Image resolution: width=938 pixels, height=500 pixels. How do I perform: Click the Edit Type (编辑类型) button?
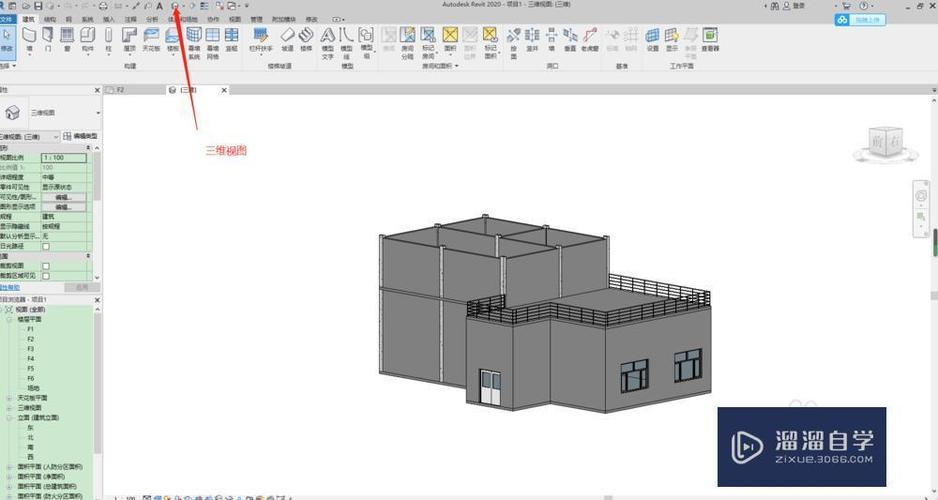point(80,136)
